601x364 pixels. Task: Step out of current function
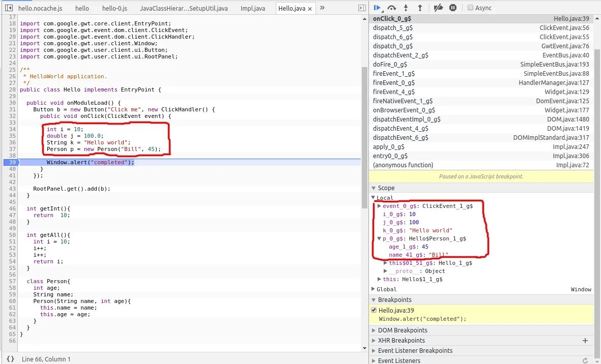click(x=420, y=8)
